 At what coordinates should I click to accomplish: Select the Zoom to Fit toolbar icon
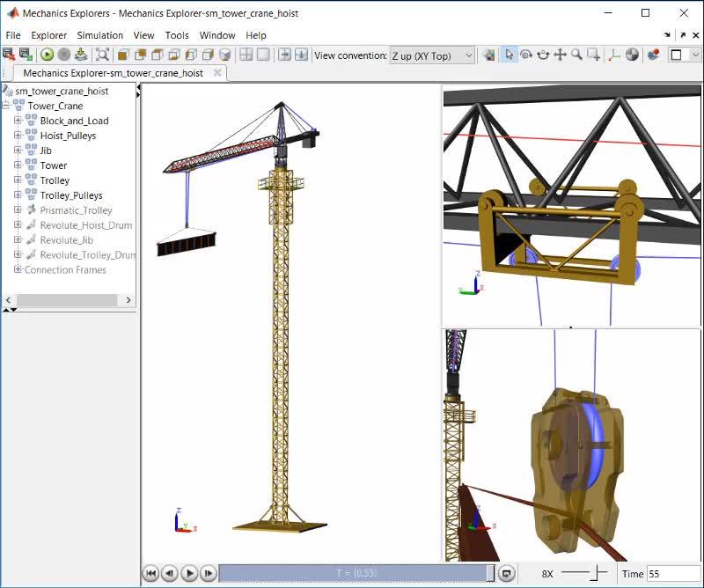click(103, 55)
